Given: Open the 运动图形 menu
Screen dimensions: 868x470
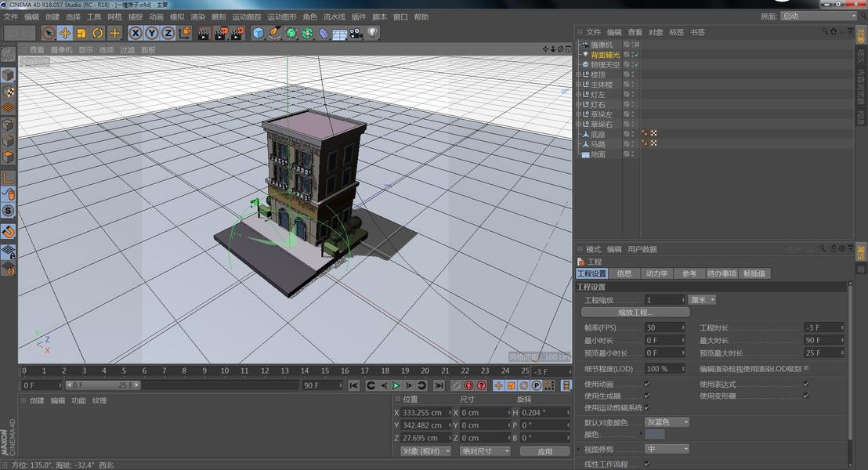Looking at the screenshot, I should 282,17.
